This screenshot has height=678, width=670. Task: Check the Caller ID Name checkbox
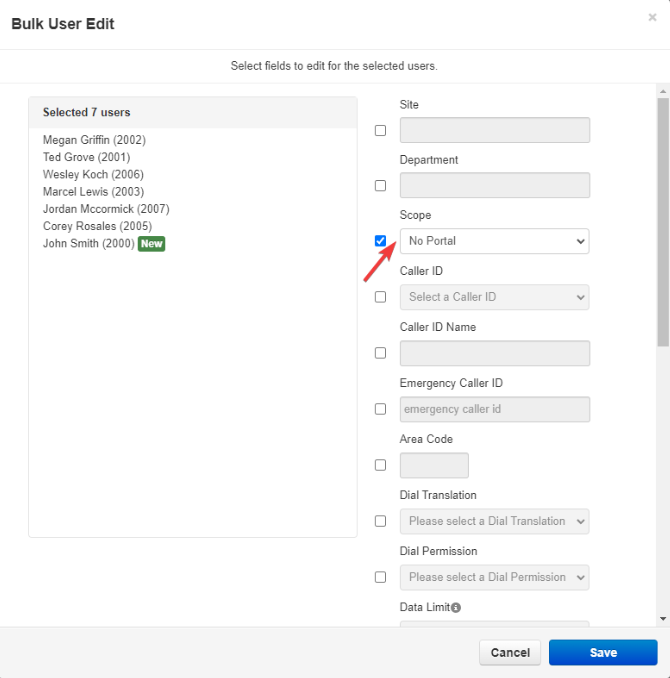(380, 353)
